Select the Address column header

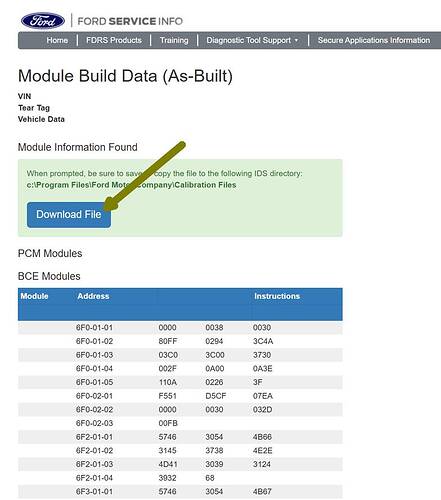(x=93, y=296)
